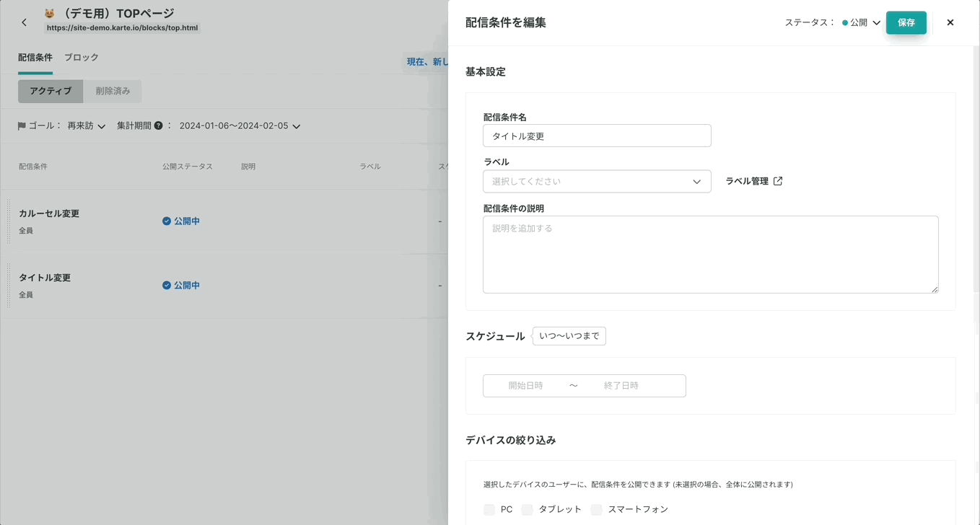Click the 配信条件の説明 textarea
Viewport: 980px width, 525px height.
pyautogui.click(x=711, y=255)
